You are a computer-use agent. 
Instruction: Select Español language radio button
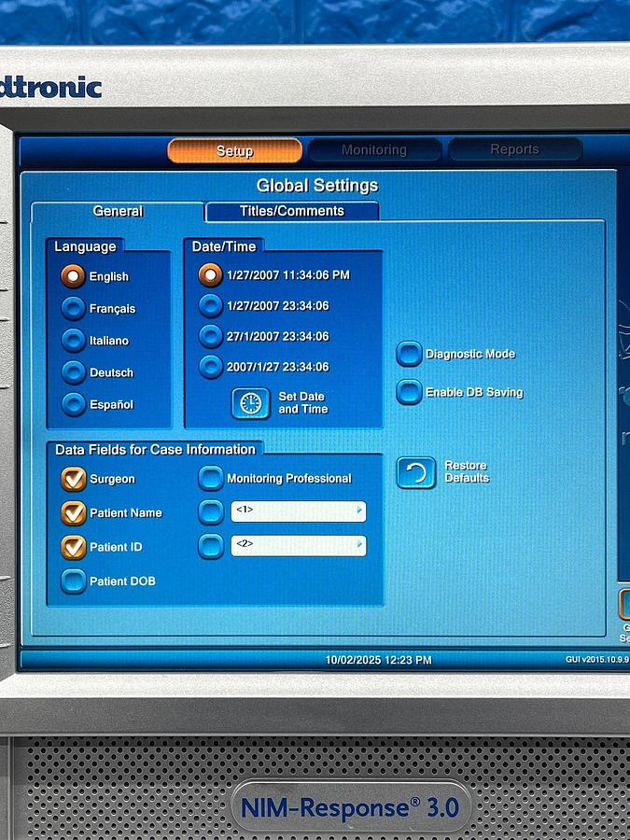[x=73, y=404]
